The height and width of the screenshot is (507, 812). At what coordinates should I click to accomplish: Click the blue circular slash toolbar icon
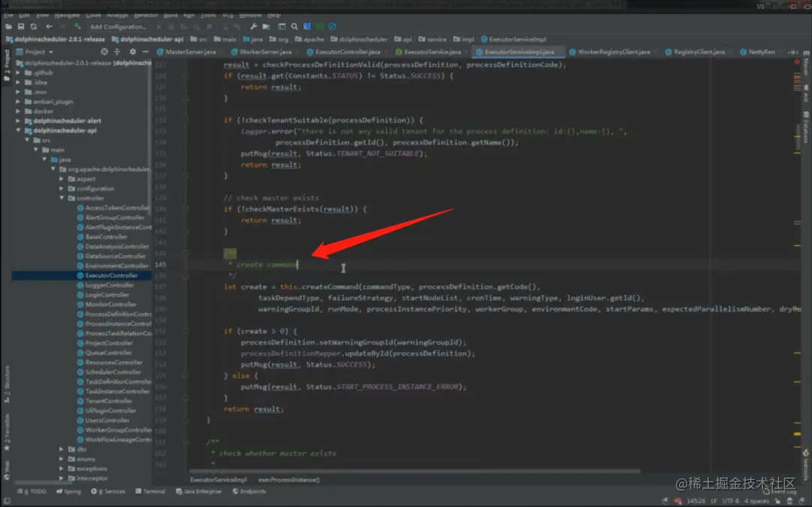(332, 26)
